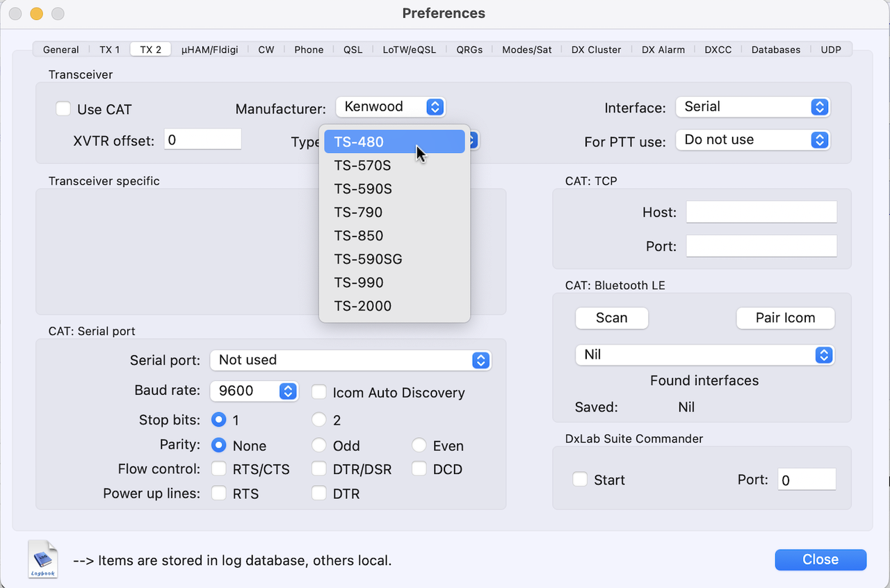Open the Manufacturer Kenwood dropdown
890x588 pixels.
click(x=390, y=107)
